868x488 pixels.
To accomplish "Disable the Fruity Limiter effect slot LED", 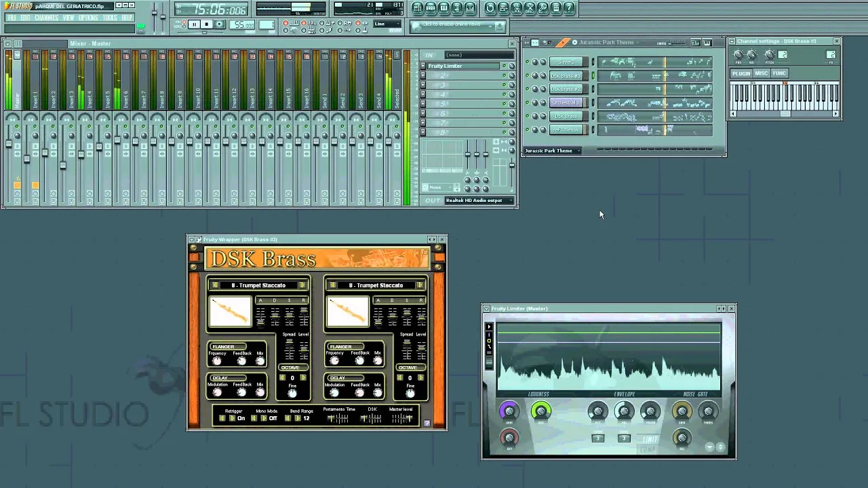I will click(504, 66).
